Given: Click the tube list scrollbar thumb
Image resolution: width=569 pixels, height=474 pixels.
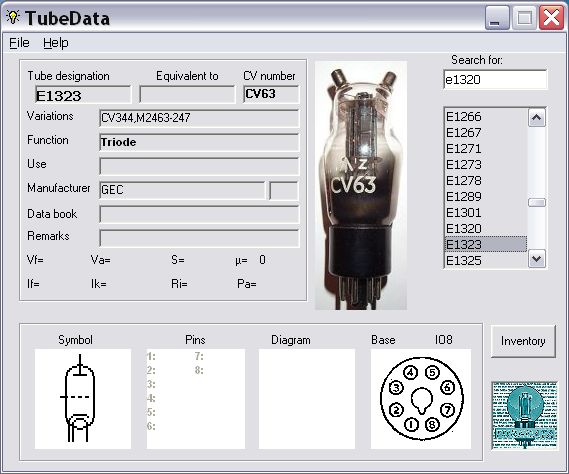Looking at the screenshot, I should pos(536,202).
